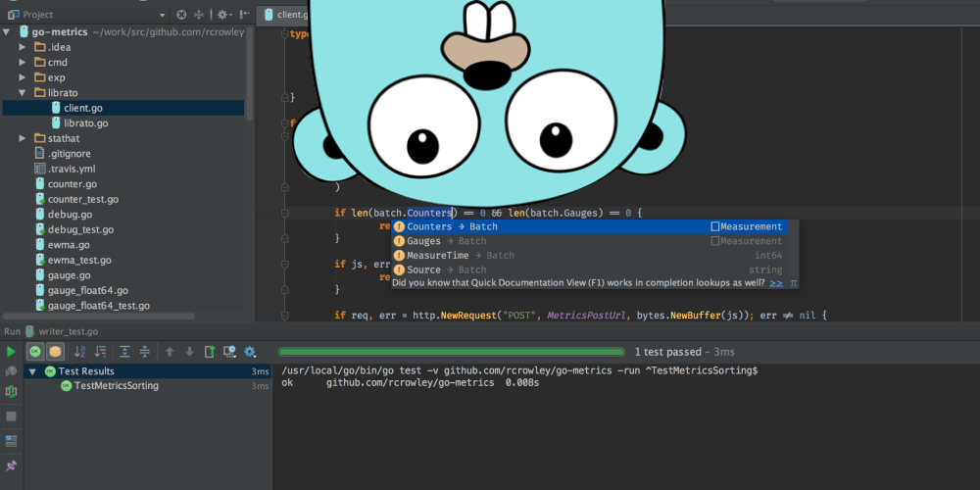Click Collapse All in Project panel header
This screenshot has width=980, height=490.
[x=199, y=15]
